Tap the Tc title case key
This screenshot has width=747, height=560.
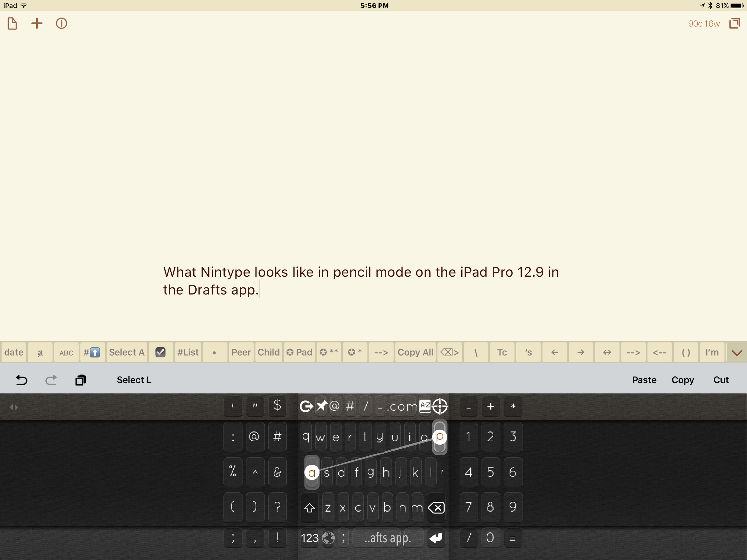(x=502, y=352)
